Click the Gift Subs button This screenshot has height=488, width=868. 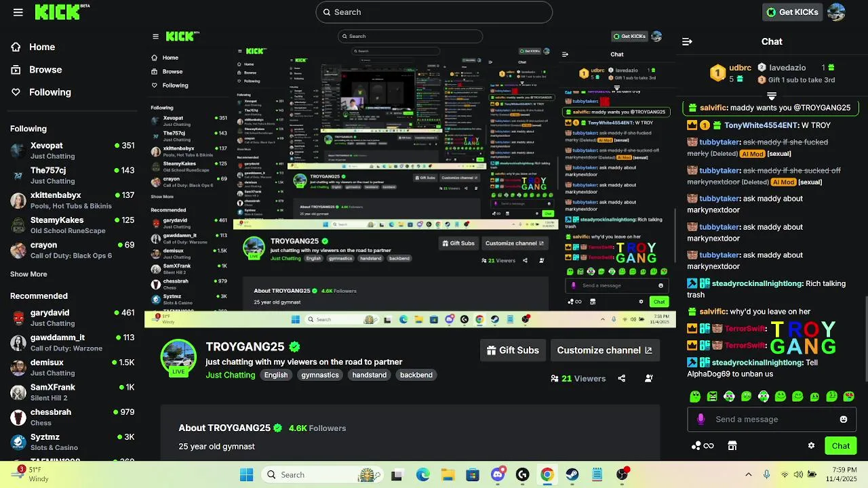point(513,350)
